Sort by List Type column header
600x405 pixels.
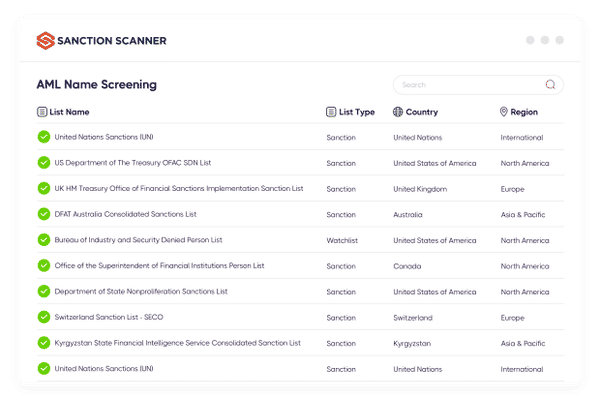coord(357,112)
